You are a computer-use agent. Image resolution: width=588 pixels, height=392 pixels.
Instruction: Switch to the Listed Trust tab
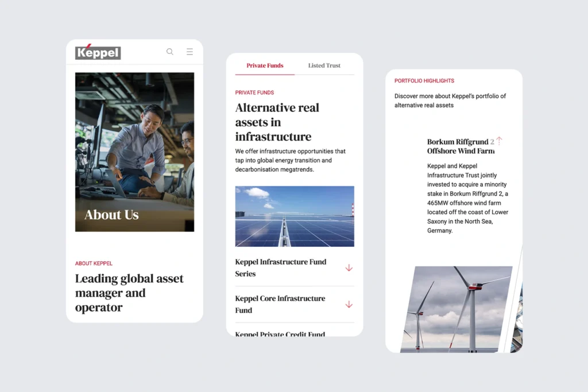click(x=324, y=65)
